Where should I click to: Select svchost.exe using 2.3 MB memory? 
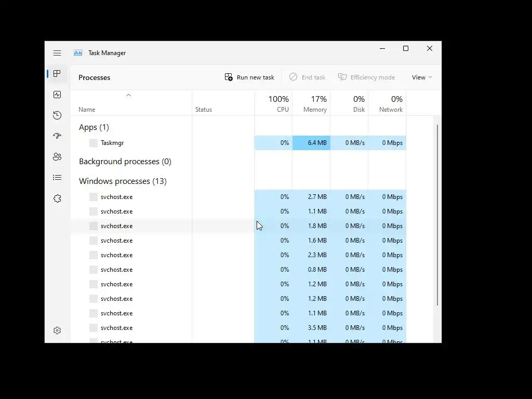coord(238,255)
